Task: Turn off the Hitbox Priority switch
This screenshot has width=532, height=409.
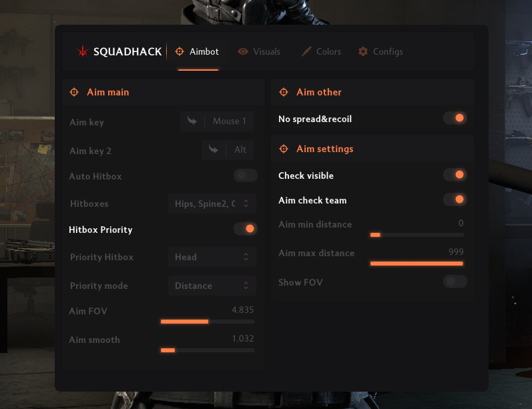Action: (245, 229)
